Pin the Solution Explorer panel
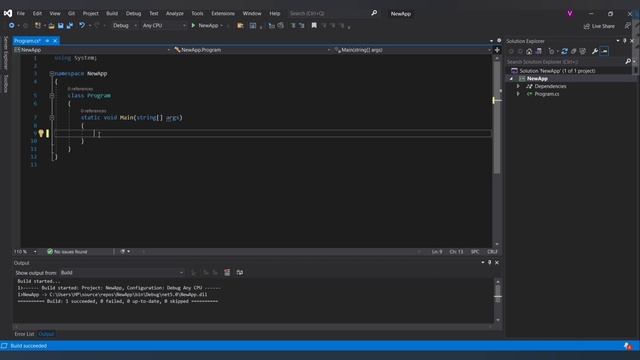 click(624, 41)
